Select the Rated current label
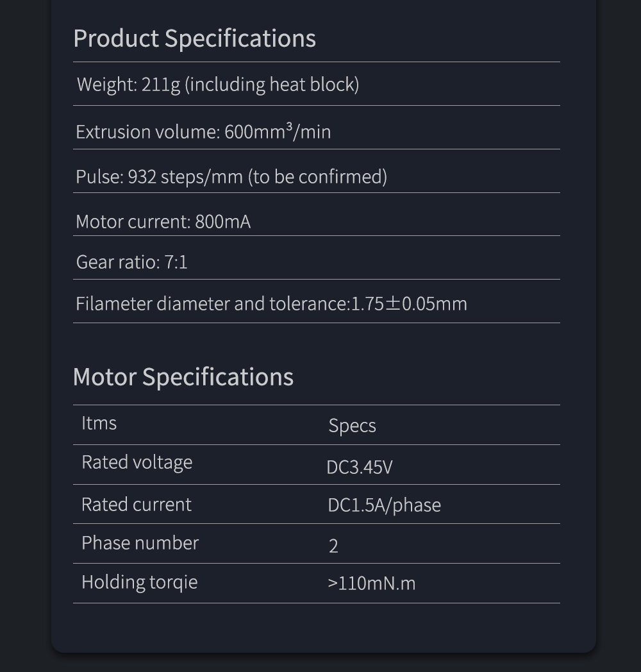Image resolution: width=641 pixels, height=672 pixels. click(136, 505)
